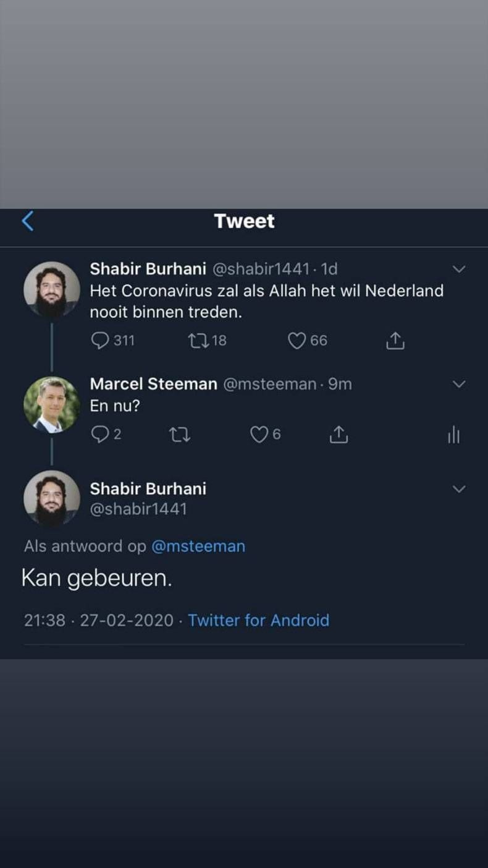Open more options for the 'Kan gebeuren' tweet
This screenshot has width=488, height=868.
[x=458, y=488]
